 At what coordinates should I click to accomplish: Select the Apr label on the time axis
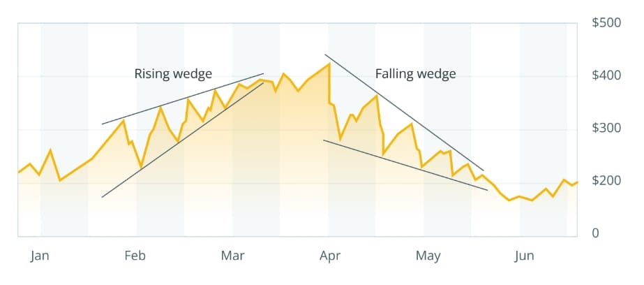[329, 256]
